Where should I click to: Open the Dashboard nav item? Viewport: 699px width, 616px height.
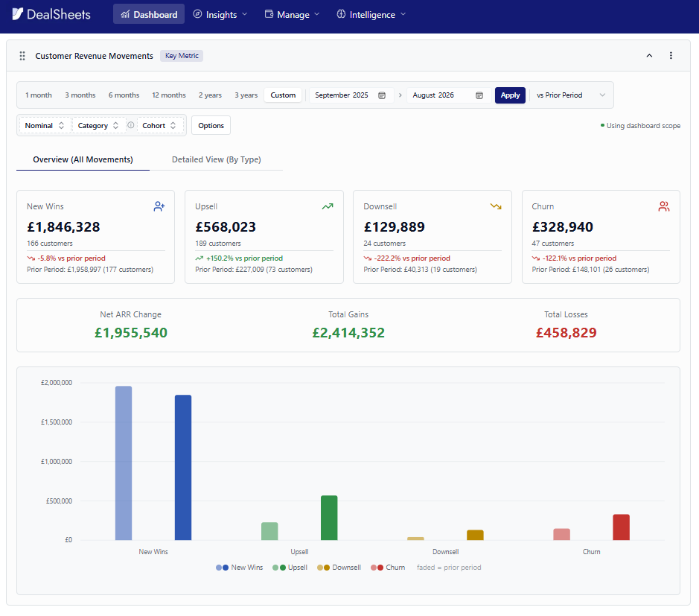[x=149, y=14]
